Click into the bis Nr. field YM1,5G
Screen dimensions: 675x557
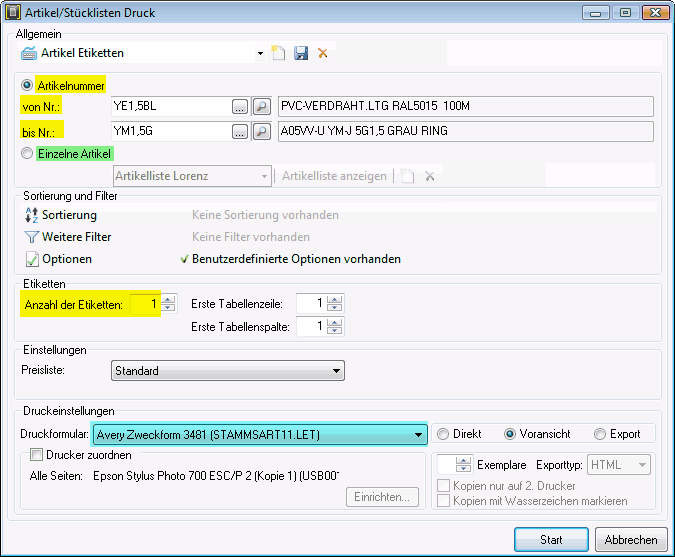tap(172, 131)
